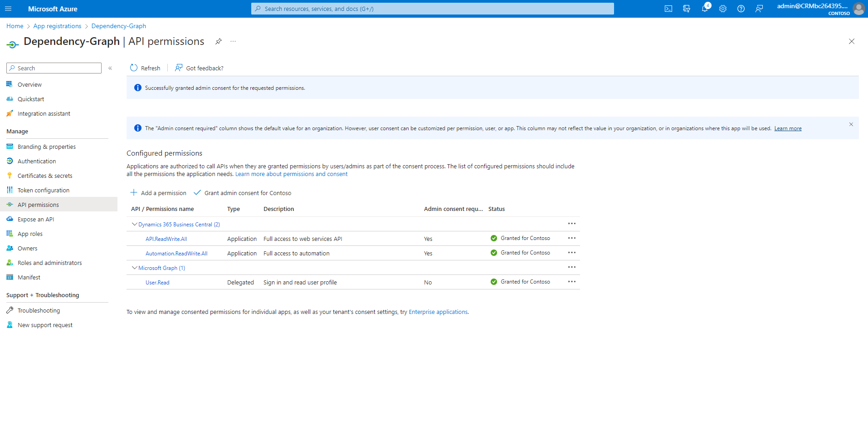Open Roles and administrators
The image size is (868, 421).
pos(50,263)
